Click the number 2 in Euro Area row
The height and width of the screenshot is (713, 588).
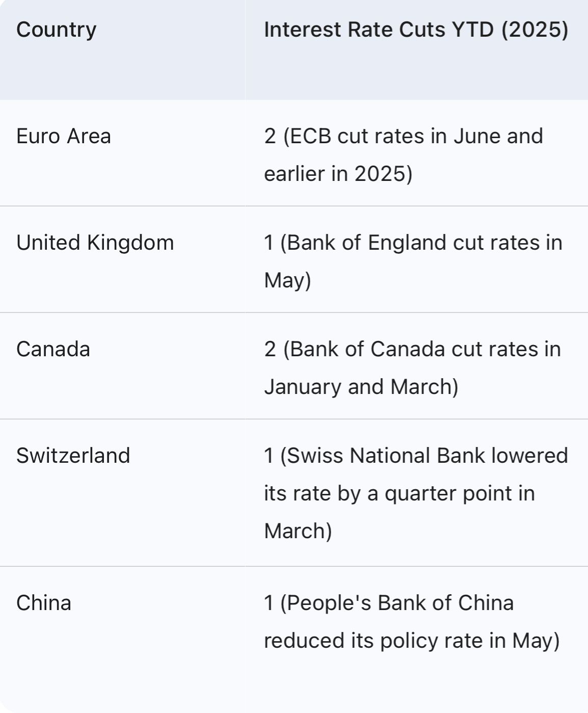point(270,136)
